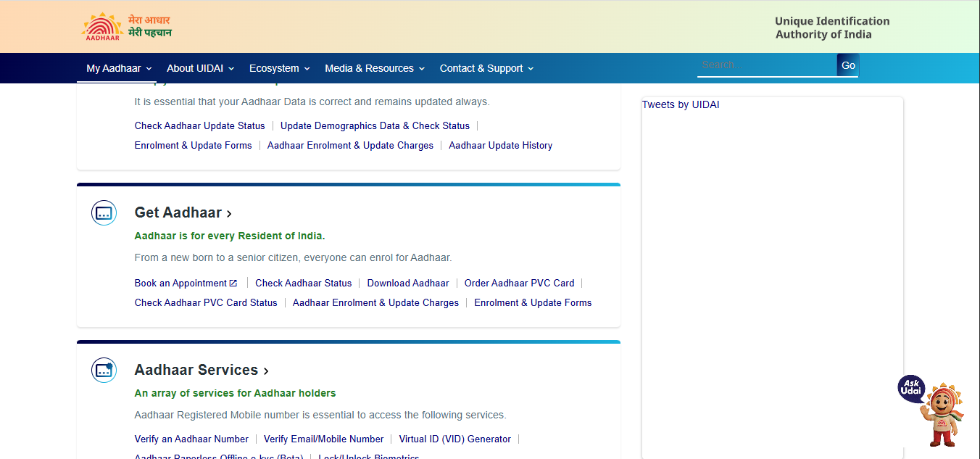Open the Ask Udai chatbot mascot
Viewport: 980px width, 459px height.
[932, 410]
